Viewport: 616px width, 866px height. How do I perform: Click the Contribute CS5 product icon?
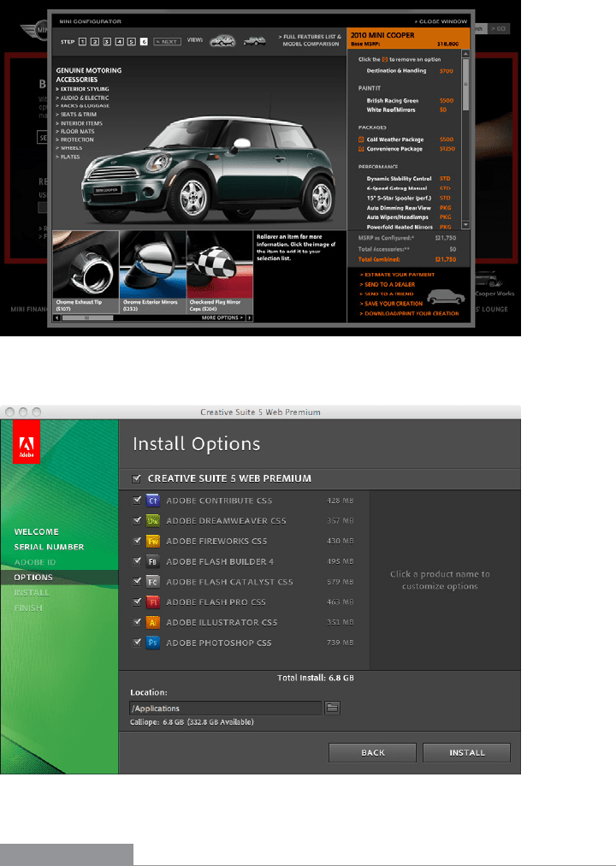pos(153,501)
